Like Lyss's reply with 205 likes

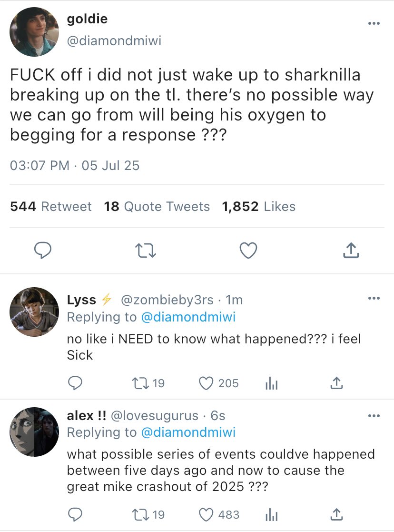pos(206,383)
